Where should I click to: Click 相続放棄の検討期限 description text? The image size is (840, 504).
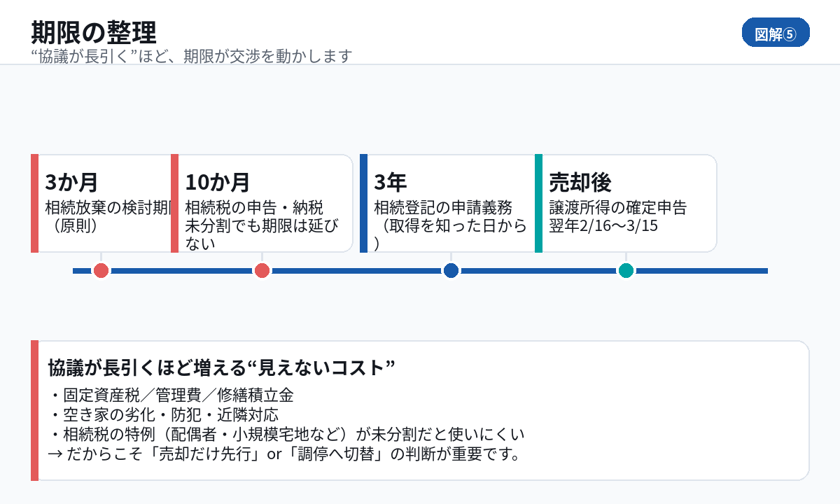tap(108, 208)
